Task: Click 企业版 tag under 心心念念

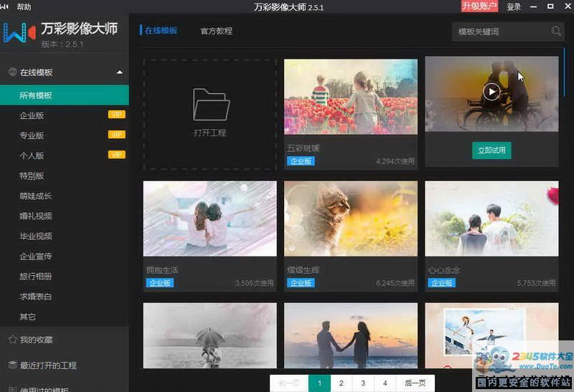Action: pyautogui.click(x=441, y=282)
